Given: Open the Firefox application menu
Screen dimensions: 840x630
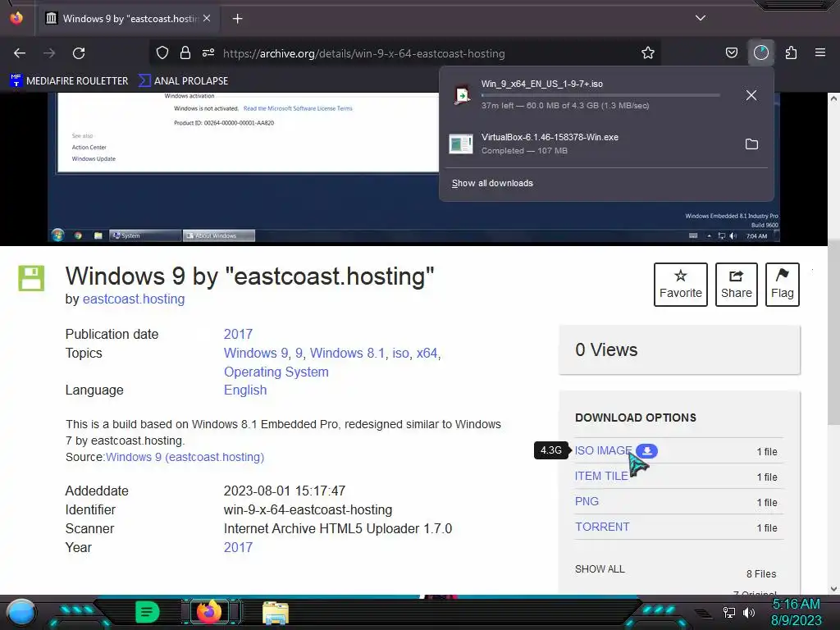Looking at the screenshot, I should coord(820,53).
